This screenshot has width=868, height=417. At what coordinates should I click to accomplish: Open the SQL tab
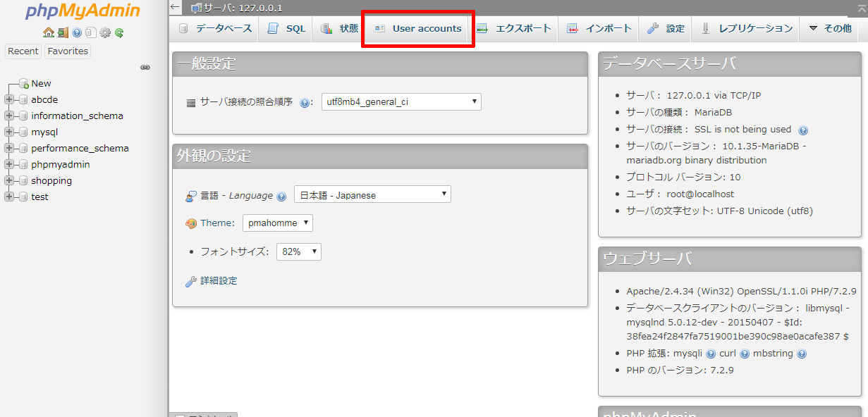287,29
